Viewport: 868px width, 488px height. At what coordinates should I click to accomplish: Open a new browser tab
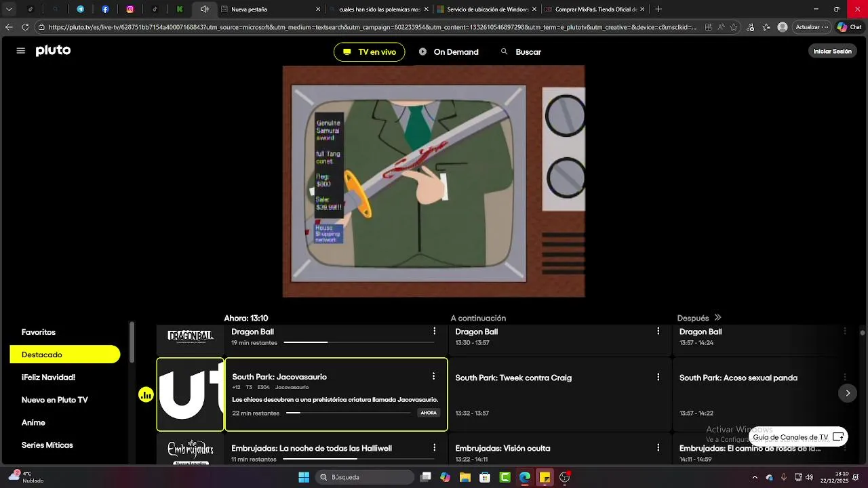(x=658, y=9)
